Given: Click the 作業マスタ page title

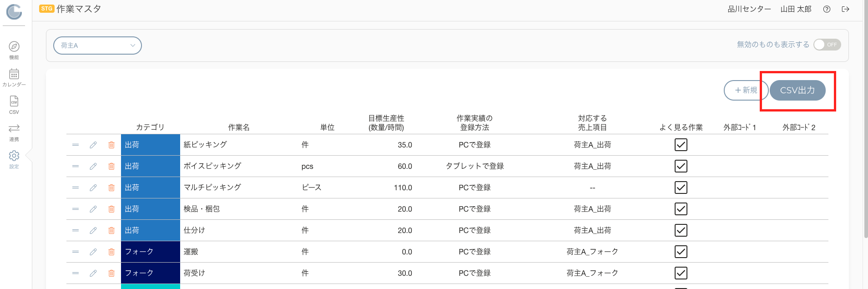Looking at the screenshot, I should 79,9.
